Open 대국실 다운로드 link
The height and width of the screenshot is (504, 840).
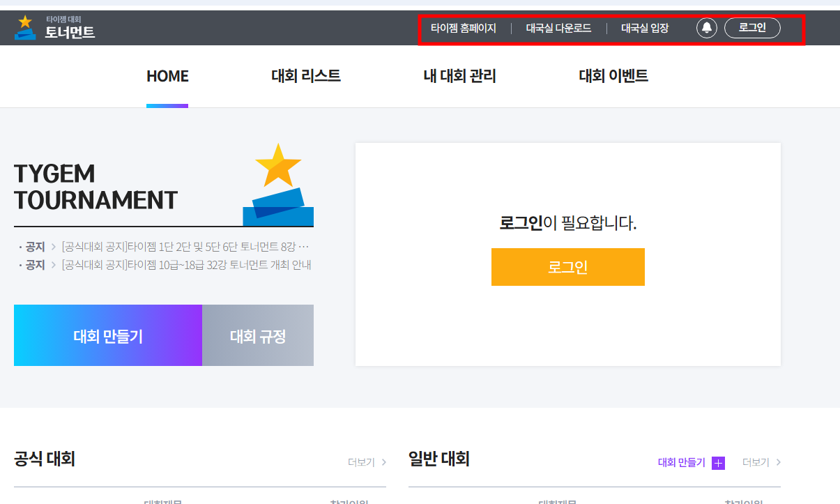tap(558, 29)
